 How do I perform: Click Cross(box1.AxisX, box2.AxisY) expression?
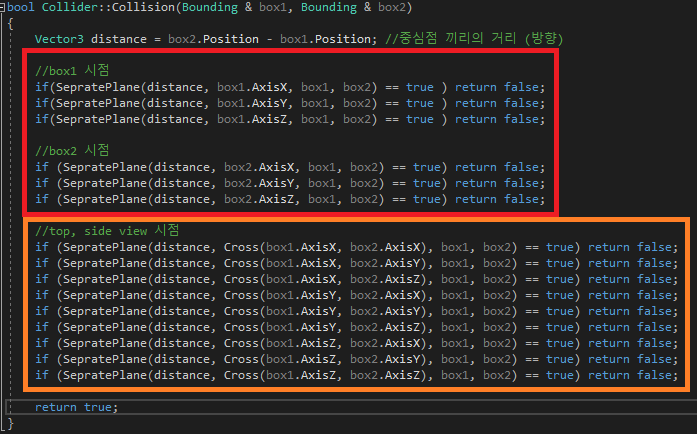coord(325,263)
